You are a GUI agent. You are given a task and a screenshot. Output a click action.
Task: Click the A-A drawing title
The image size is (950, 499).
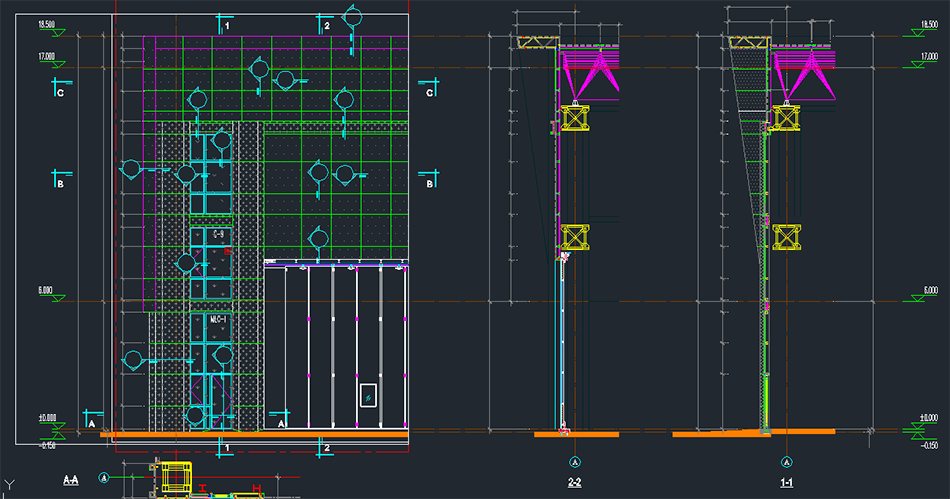coord(71,481)
